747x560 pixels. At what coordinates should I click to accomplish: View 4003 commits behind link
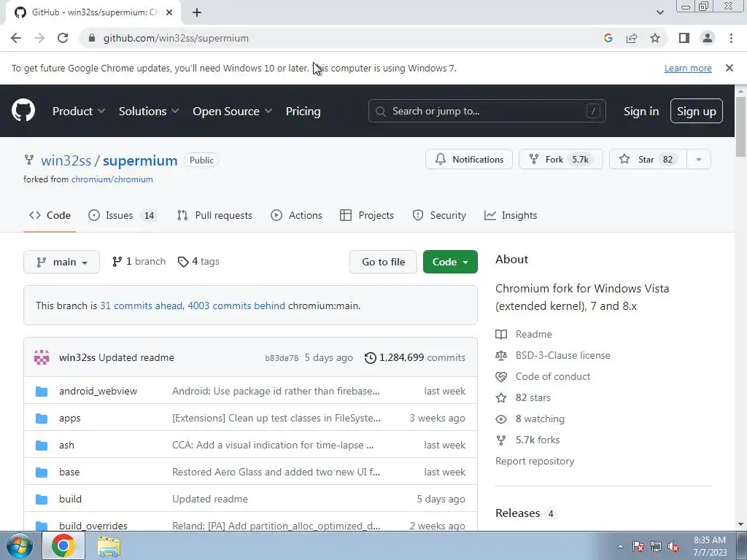236,306
